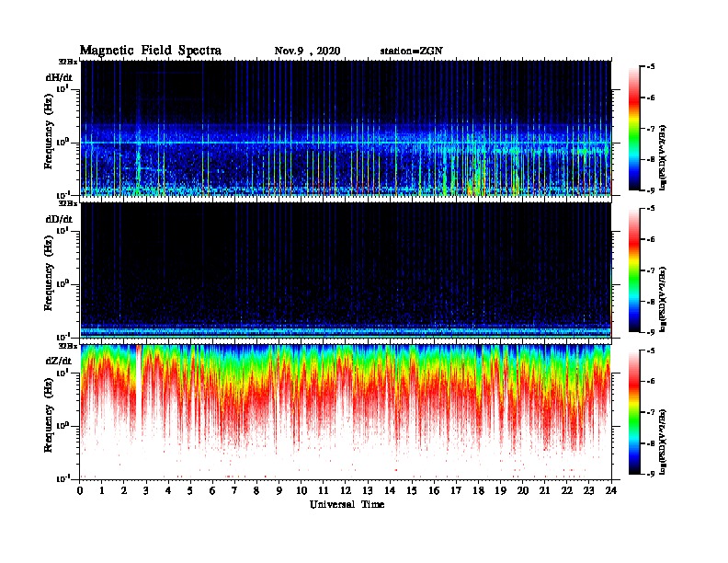Click hour tick label '3' on time axis
Viewport: 728px width, 563px height.
[146, 490]
